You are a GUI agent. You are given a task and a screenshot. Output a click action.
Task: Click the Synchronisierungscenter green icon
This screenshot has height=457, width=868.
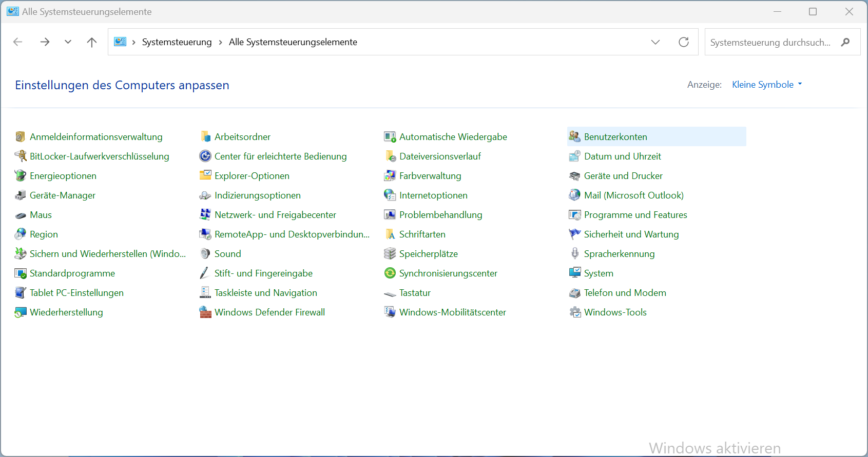[390, 273]
